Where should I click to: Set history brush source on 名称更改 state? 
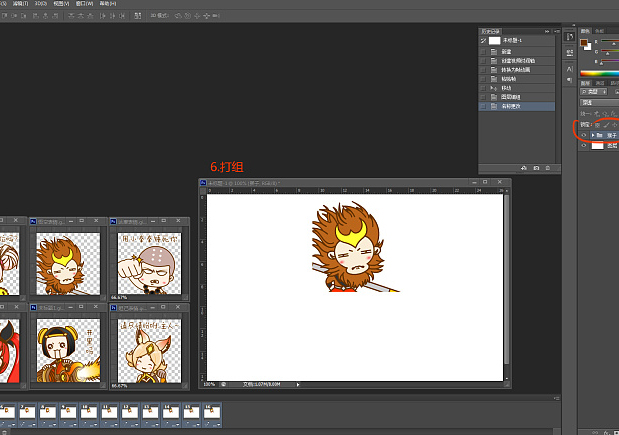(483, 106)
